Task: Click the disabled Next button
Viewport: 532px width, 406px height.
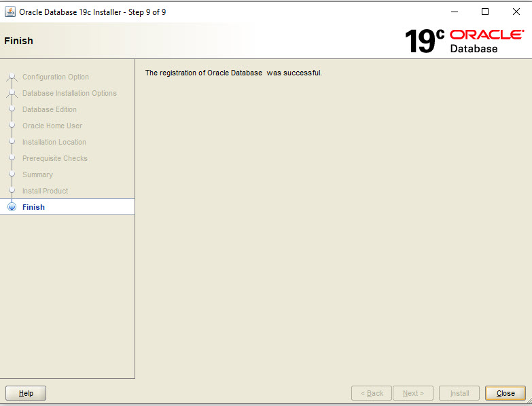Action: (413, 393)
